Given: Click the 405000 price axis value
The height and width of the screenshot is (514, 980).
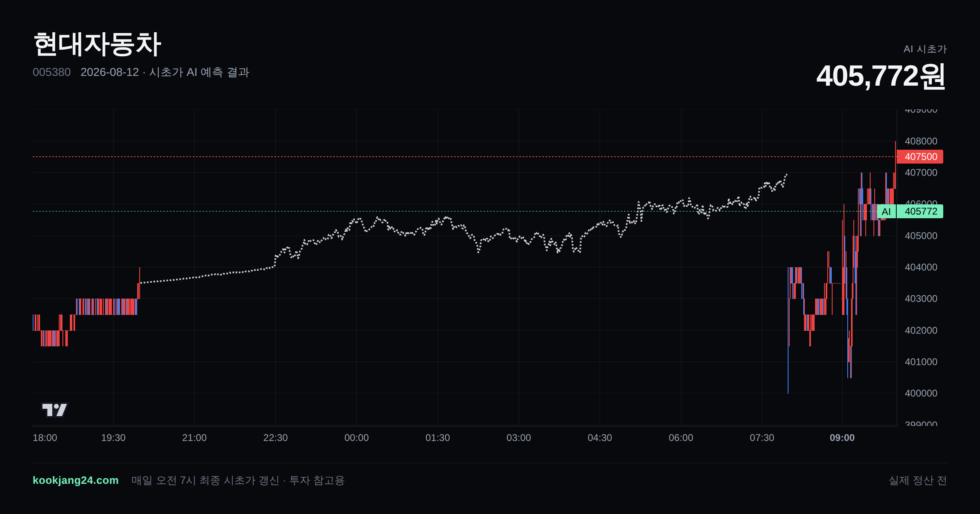Looking at the screenshot, I should click(921, 236).
